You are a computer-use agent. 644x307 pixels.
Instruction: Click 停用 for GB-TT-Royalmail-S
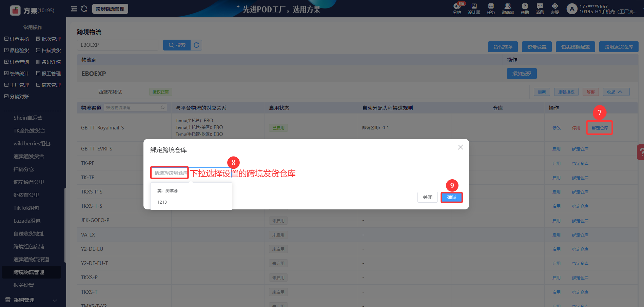[x=576, y=128]
